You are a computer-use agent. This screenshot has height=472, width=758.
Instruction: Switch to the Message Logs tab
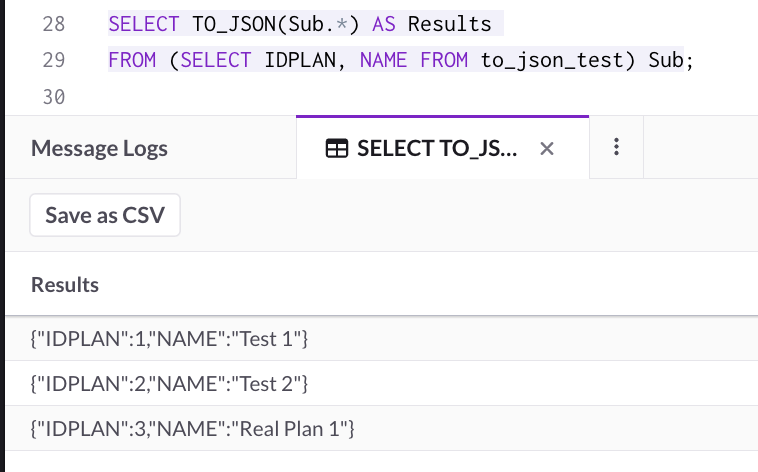point(99,148)
